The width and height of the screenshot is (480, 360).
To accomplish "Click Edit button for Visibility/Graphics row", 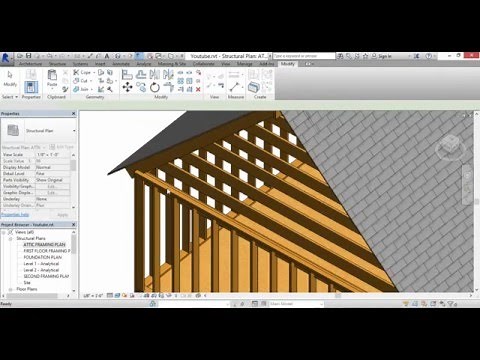I will pyautogui.click(x=52, y=186).
